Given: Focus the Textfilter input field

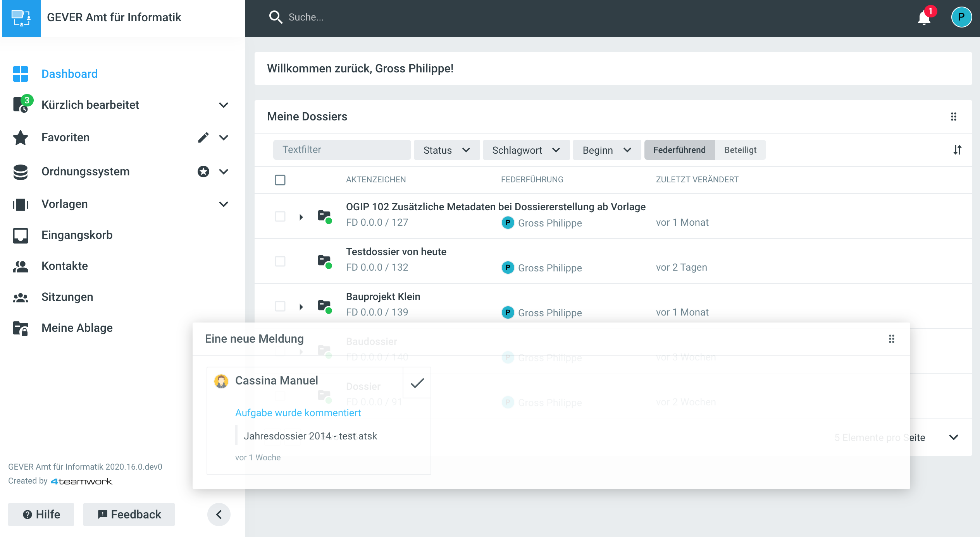Looking at the screenshot, I should (341, 150).
